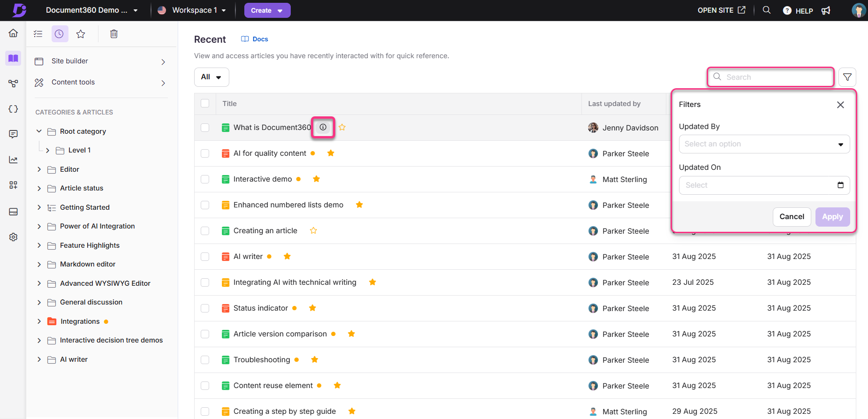Click the info icon beside What is Document360

click(x=323, y=127)
